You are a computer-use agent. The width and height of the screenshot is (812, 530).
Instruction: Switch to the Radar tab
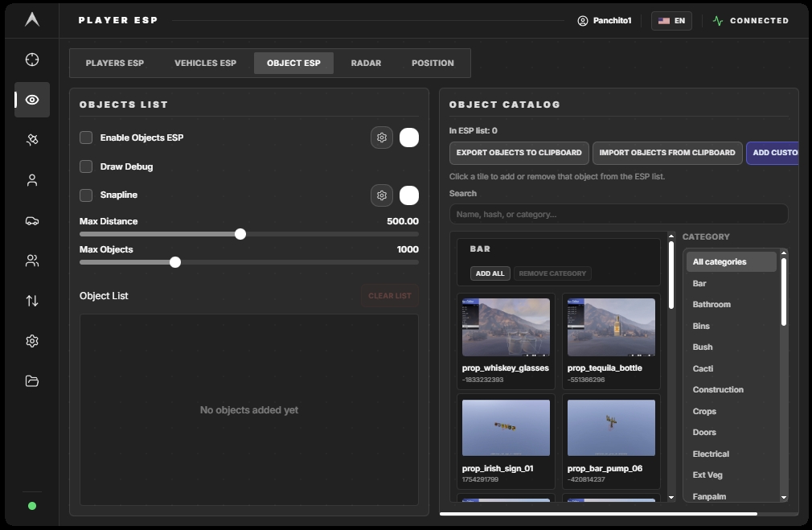coord(366,64)
